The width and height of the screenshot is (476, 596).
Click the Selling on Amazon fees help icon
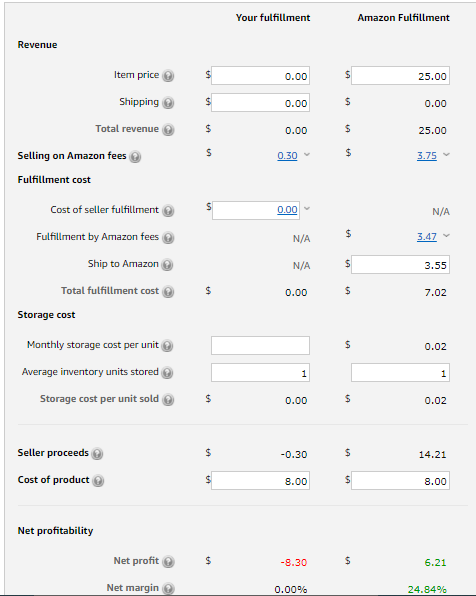(135, 157)
